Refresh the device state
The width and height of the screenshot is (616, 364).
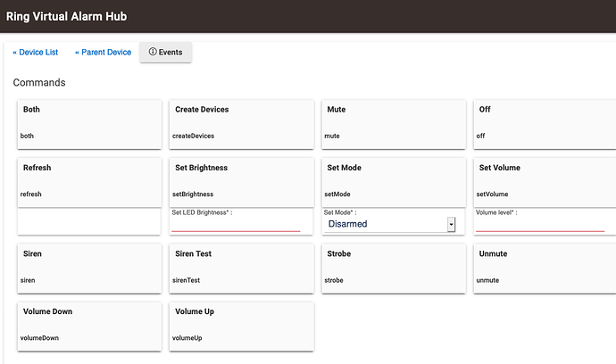pos(89,183)
